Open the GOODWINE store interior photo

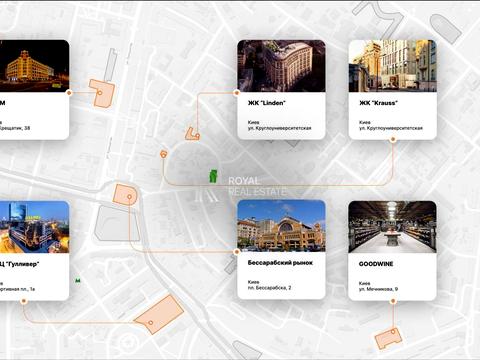[392, 227]
